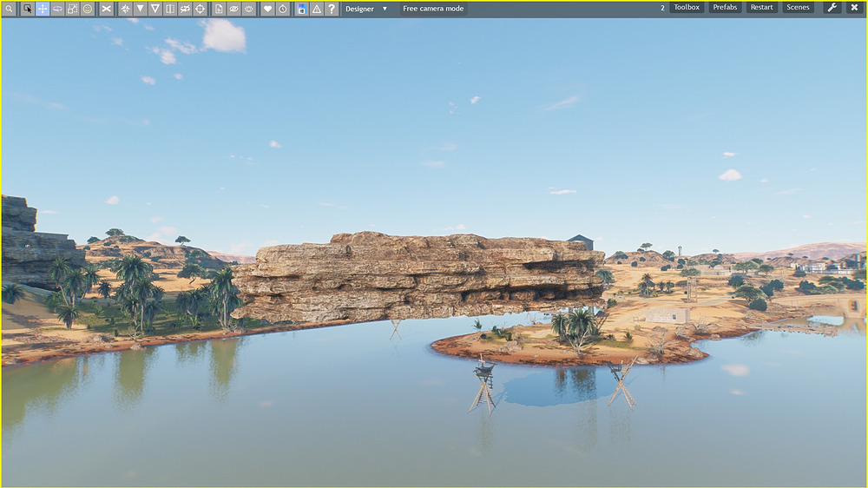Open the Prefabs menu
This screenshot has width=868, height=488.
725,8
